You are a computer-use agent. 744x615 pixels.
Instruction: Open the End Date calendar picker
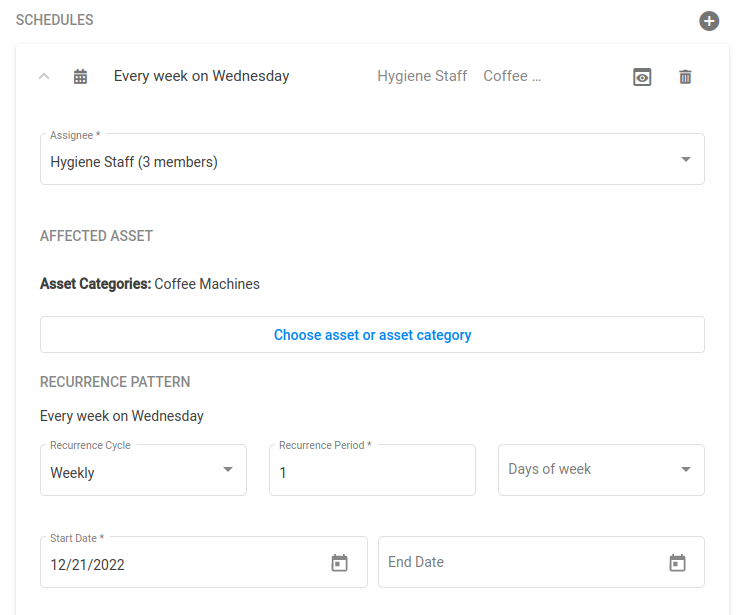pyautogui.click(x=677, y=563)
